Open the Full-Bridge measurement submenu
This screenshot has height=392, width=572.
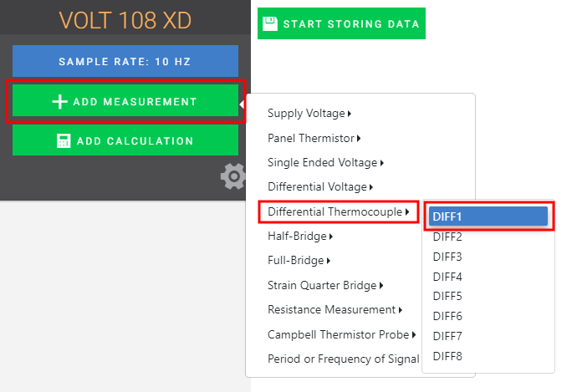[x=299, y=261]
